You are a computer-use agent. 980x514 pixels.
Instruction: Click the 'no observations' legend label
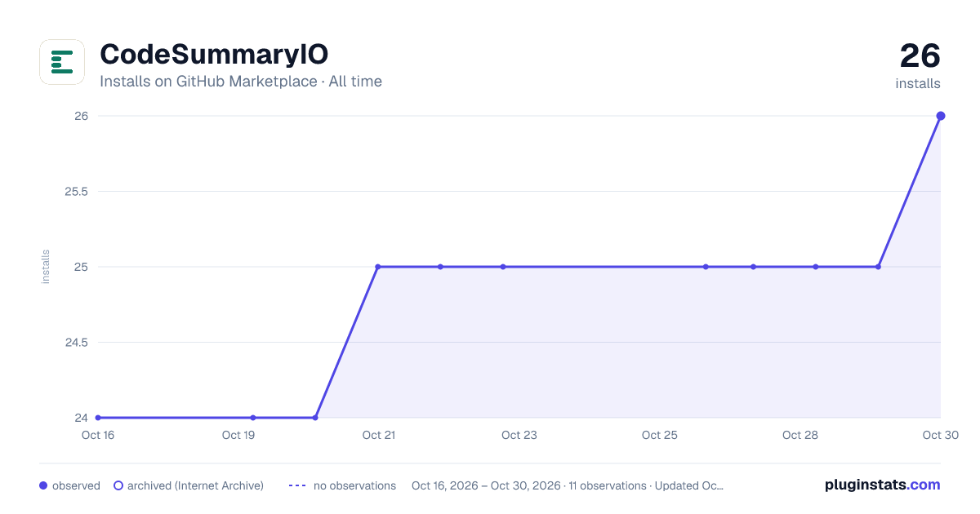(x=354, y=485)
